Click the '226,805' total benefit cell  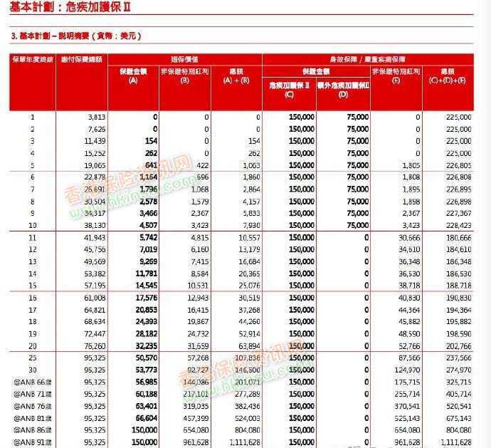(459, 165)
